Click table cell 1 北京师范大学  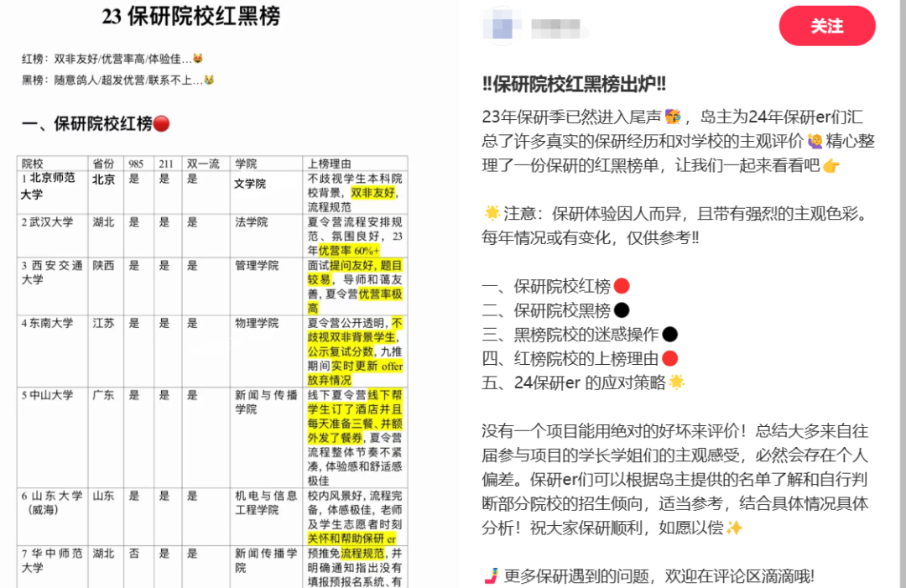(53, 192)
